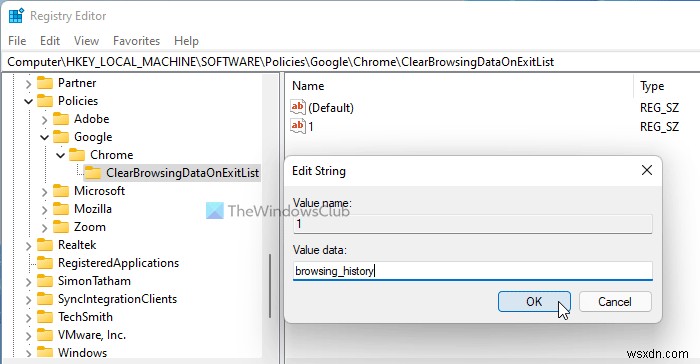Select the SimonTatham folder icon
This screenshot has width=700, height=364.
45,281
